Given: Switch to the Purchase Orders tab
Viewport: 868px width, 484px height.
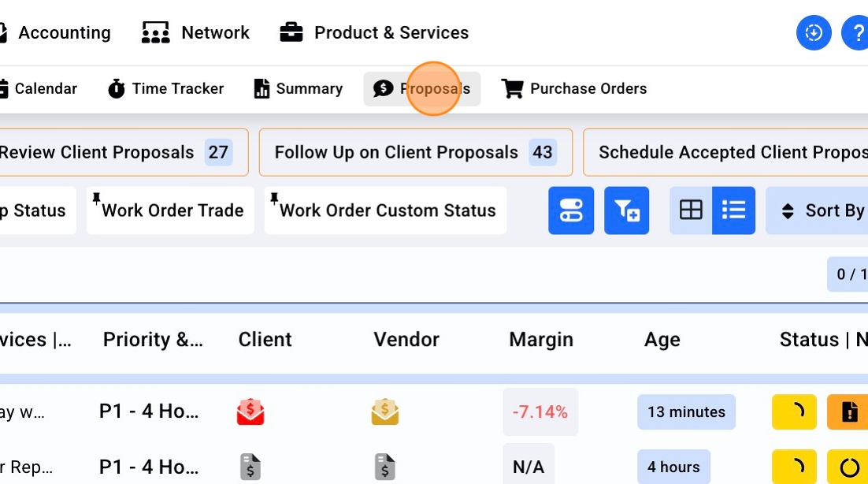Looking at the screenshot, I should 575,89.
